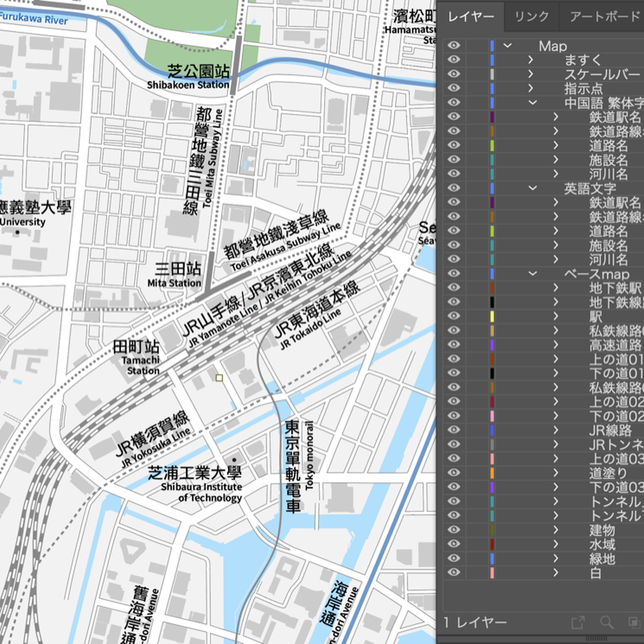
Task: Select the layer named Map
Action: [x=553, y=45]
